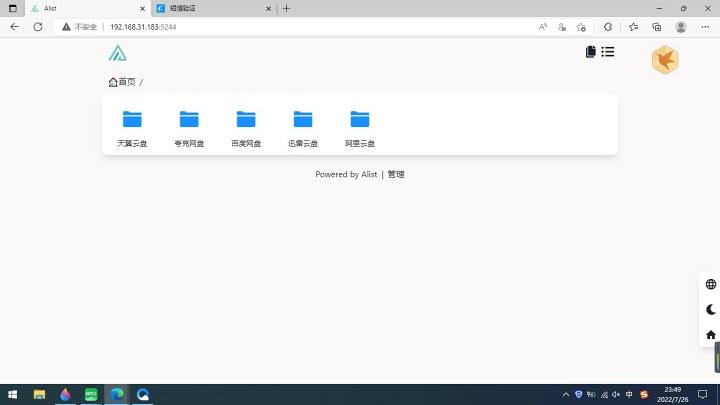The image size is (720, 405).
Task: Switch to the Alist browser tab
Action: point(88,8)
